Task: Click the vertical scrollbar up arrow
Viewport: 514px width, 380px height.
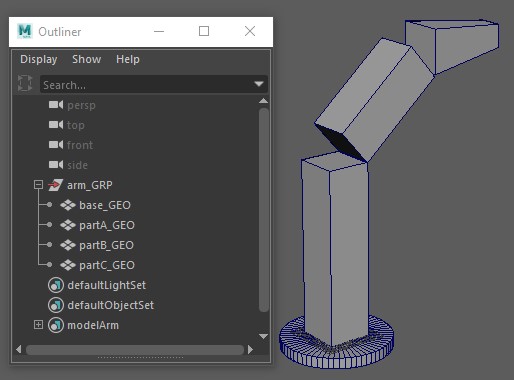Action: [263, 101]
